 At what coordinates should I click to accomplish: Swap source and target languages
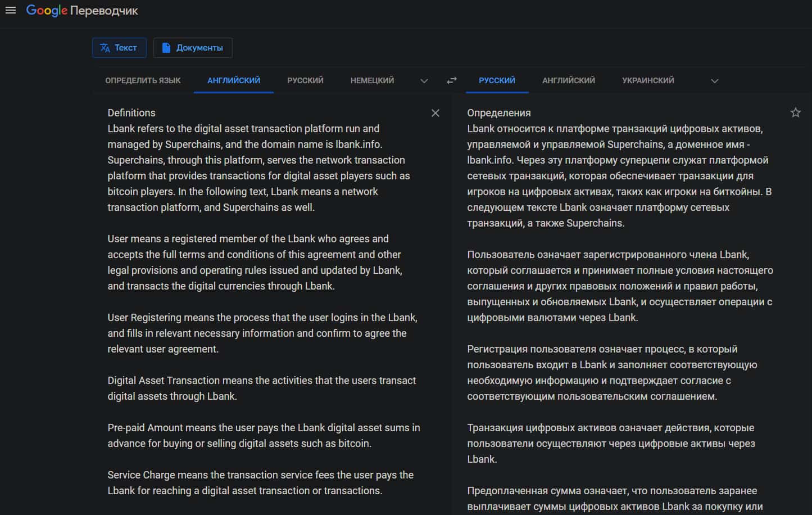tap(452, 80)
